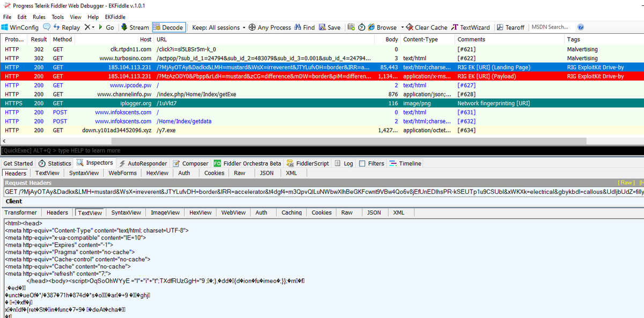Open request XML inspector tab
Viewport: 644px width, 318px height.
pos(291,173)
